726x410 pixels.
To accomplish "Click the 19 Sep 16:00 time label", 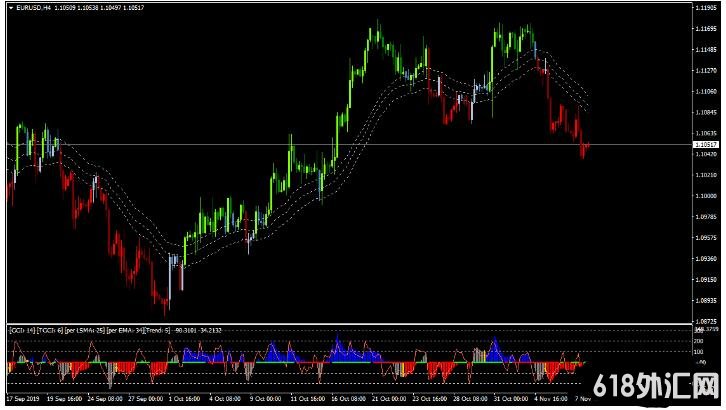I will pos(64,398).
